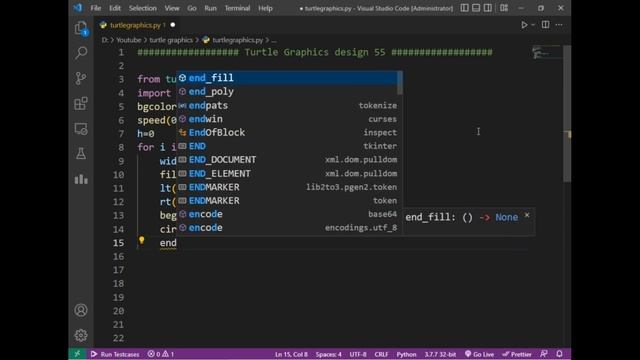Open the Selection menu
Image resolution: width=640 pixels, height=360 pixels.
(142, 8)
